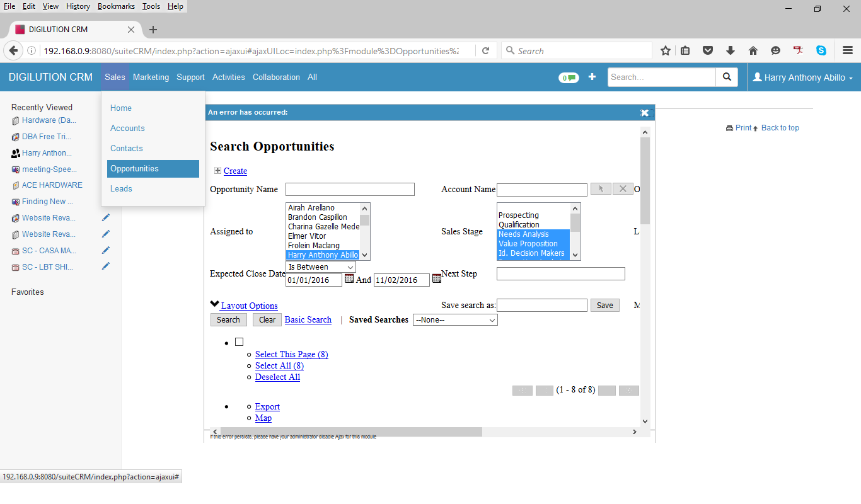Go to browser home icon
861x504 pixels.
click(753, 51)
